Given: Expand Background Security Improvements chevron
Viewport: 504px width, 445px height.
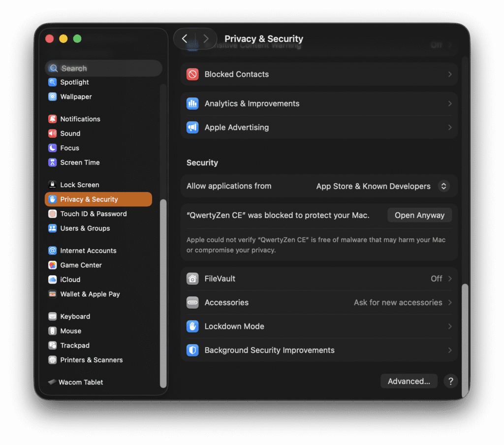Looking at the screenshot, I should coord(449,350).
